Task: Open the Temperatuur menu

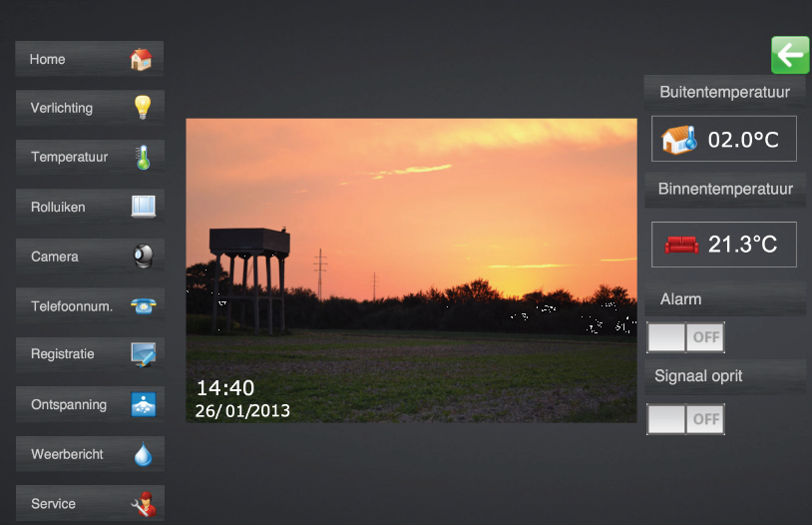Action: point(90,157)
